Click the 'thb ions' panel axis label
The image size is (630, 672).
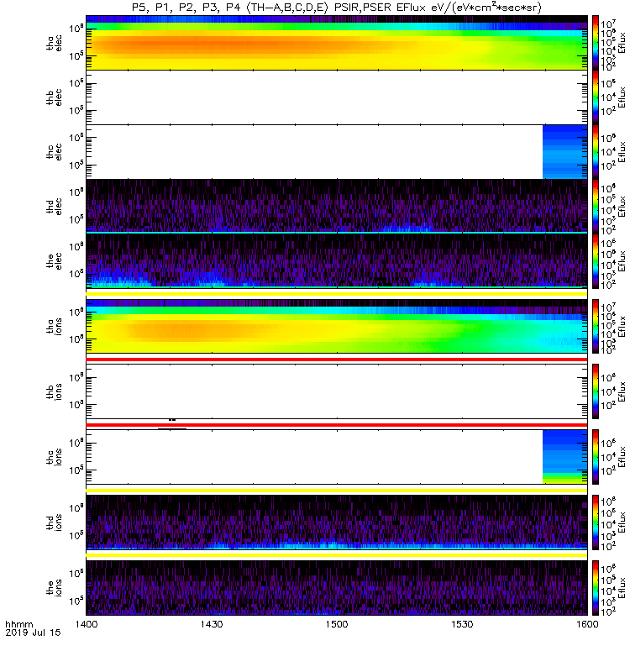(54, 391)
